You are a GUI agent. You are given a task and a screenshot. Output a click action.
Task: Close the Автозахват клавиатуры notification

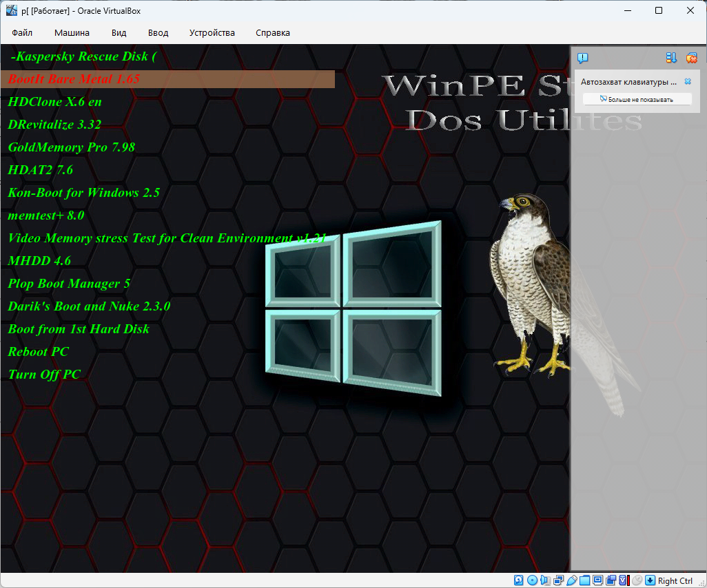(687, 81)
